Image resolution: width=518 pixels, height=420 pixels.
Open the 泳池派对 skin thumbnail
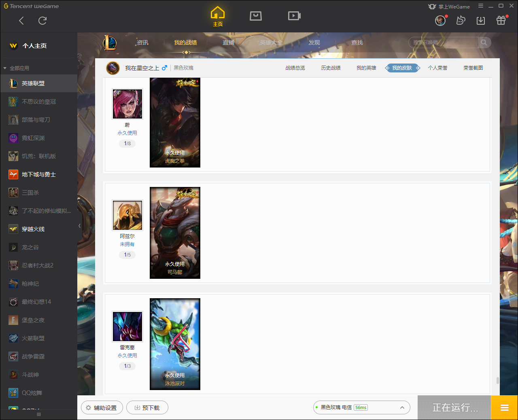click(175, 344)
